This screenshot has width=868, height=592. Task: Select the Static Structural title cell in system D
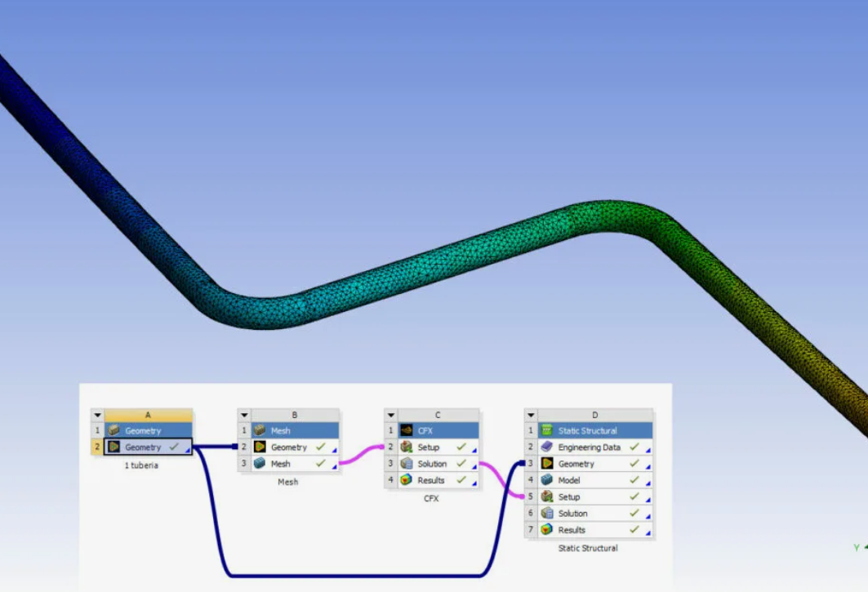595,430
